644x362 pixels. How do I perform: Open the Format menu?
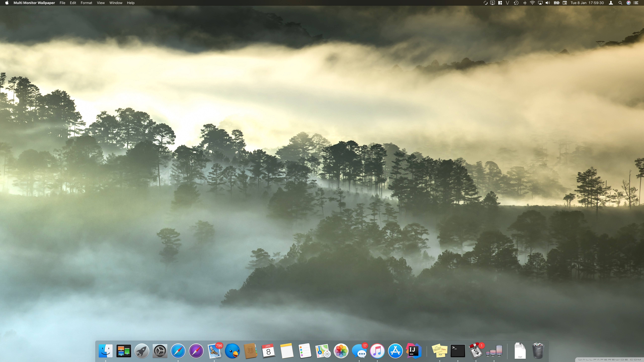click(x=87, y=3)
